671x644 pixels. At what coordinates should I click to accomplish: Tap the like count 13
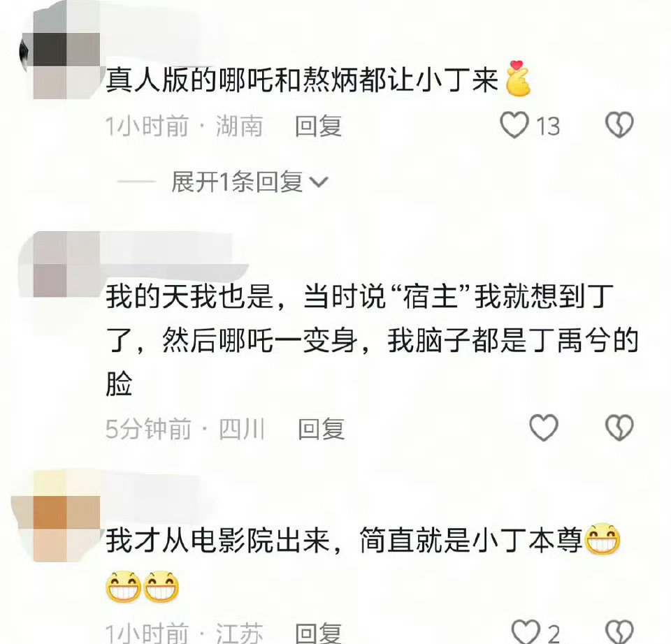[x=548, y=126]
